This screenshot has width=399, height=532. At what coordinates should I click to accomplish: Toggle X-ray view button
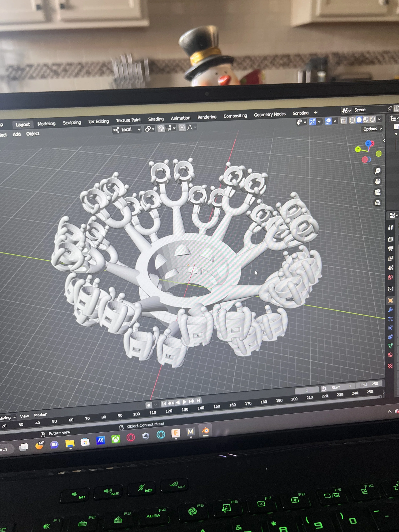tap(344, 121)
